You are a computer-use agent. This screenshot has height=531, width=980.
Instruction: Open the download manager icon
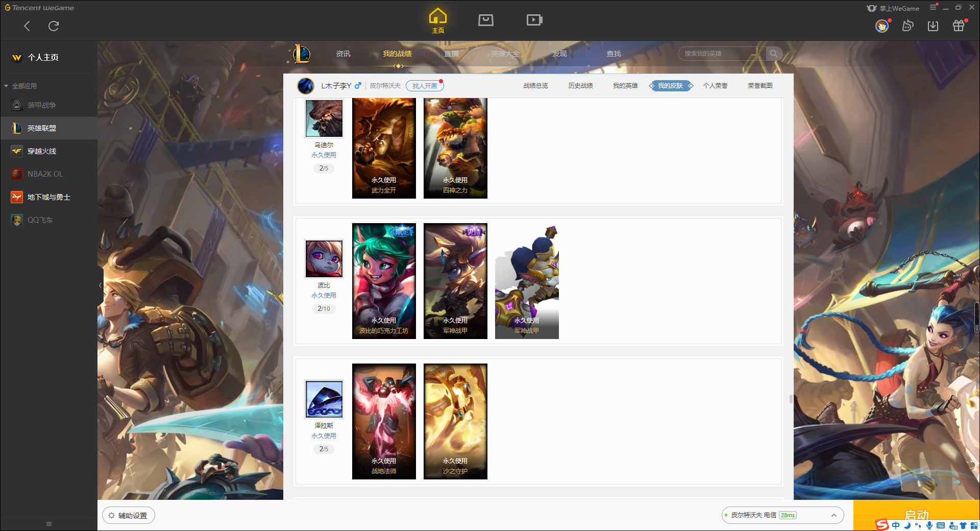pyautogui.click(x=933, y=26)
